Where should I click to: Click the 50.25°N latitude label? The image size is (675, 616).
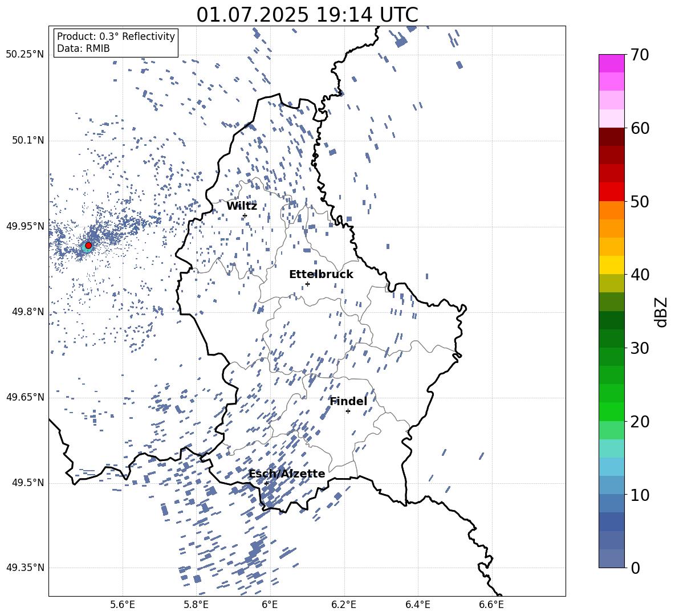(x=25, y=55)
